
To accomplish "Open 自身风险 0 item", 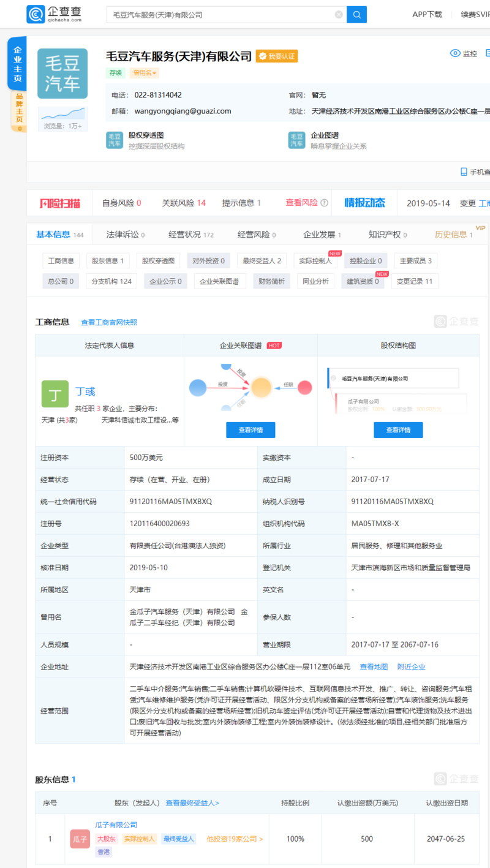I will tap(121, 203).
